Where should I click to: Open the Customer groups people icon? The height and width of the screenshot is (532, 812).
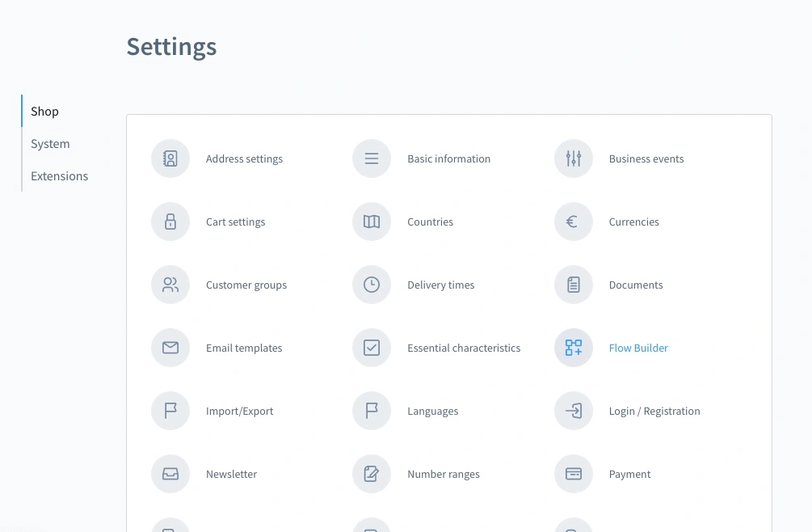click(170, 285)
